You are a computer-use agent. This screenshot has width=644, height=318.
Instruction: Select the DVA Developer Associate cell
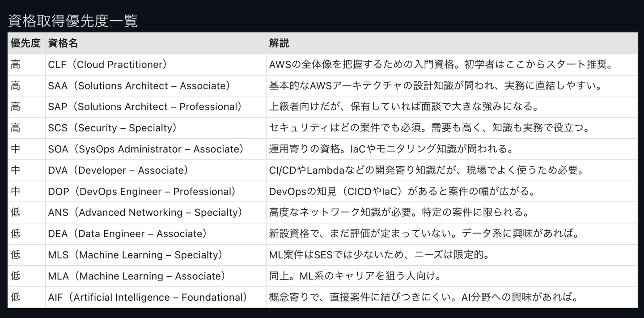click(x=118, y=170)
